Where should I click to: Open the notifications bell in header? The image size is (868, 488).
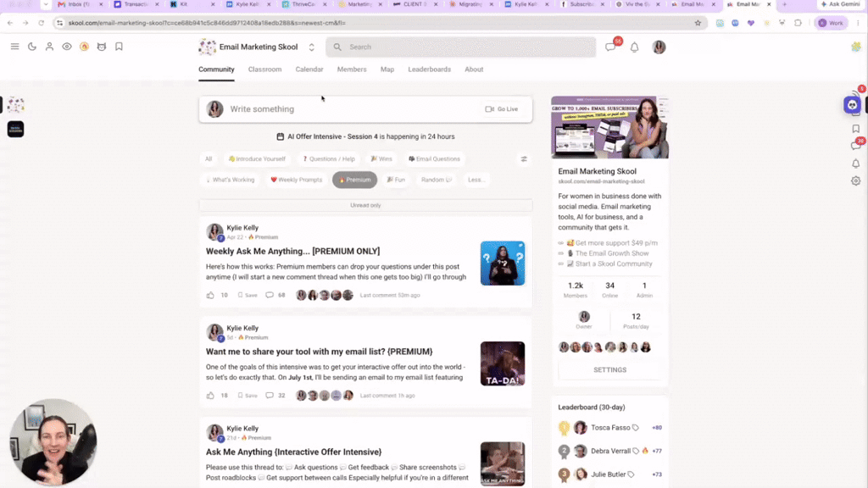(x=634, y=47)
